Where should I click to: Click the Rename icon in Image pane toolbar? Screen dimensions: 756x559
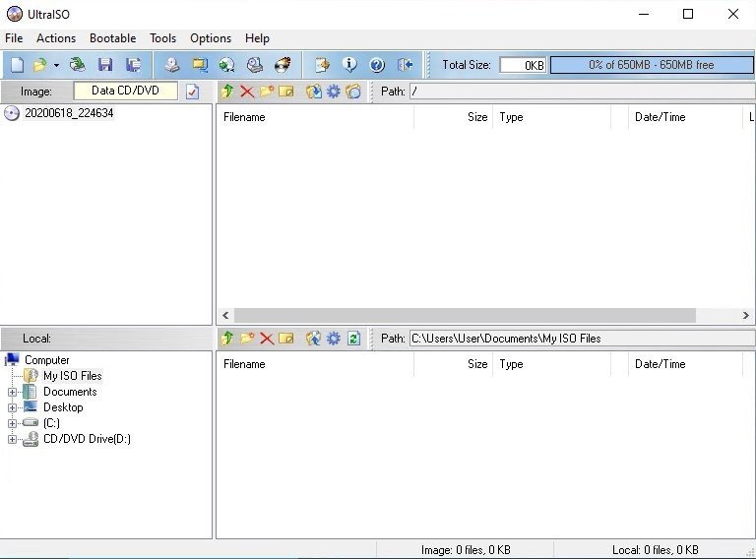pyautogui.click(x=285, y=92)
